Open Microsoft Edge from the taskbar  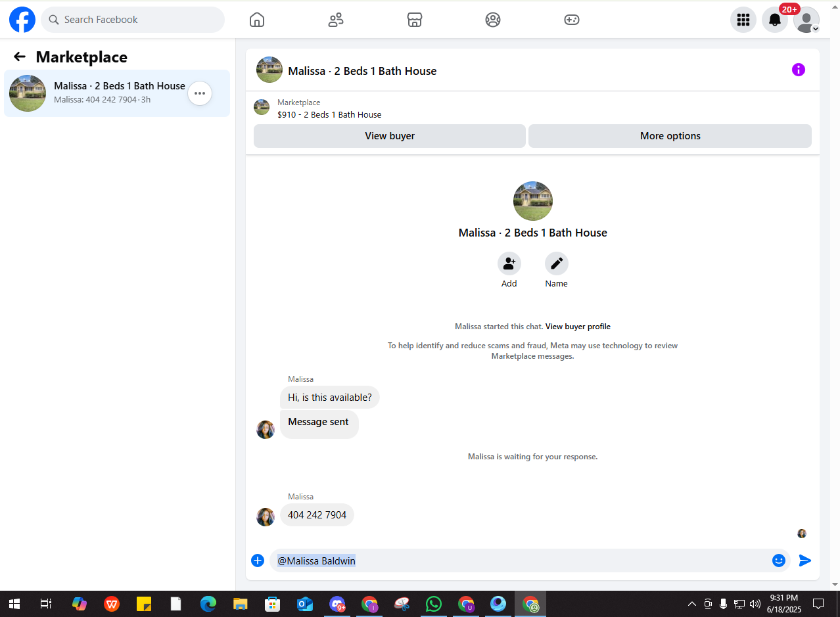point(208,604)
